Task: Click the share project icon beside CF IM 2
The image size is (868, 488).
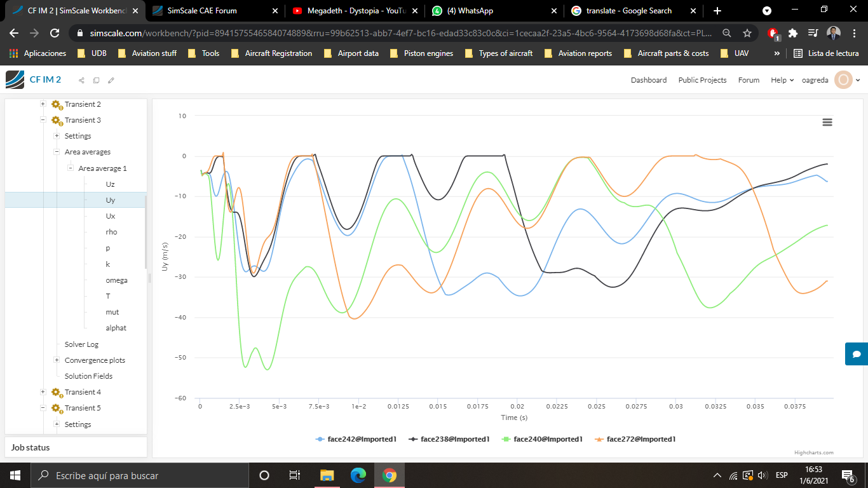Action: [81, 80]
